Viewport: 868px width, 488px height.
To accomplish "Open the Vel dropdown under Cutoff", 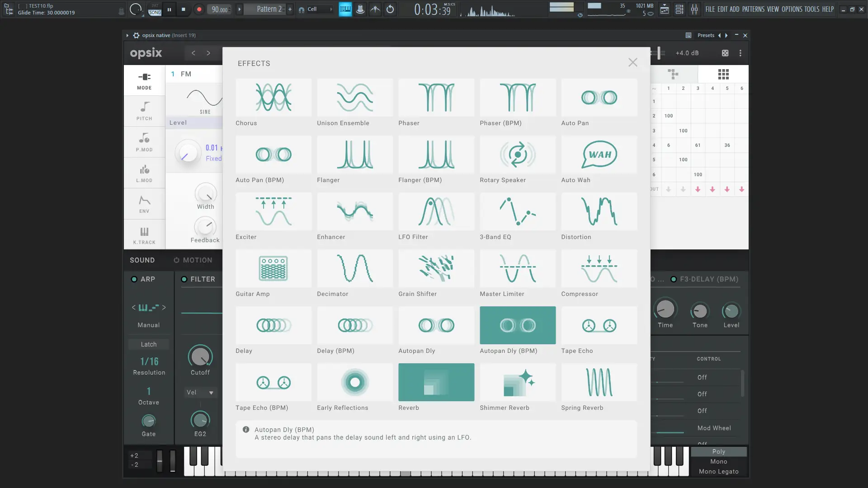I will 200,393.
